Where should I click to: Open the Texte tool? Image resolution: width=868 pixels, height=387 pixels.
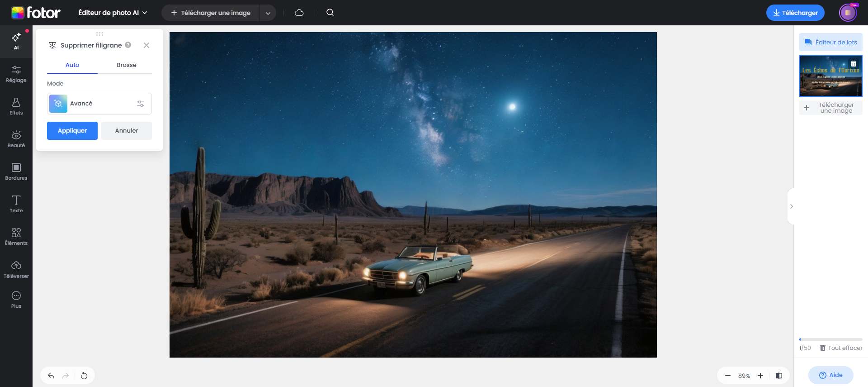pyautogui.click(x=16, y=205)
